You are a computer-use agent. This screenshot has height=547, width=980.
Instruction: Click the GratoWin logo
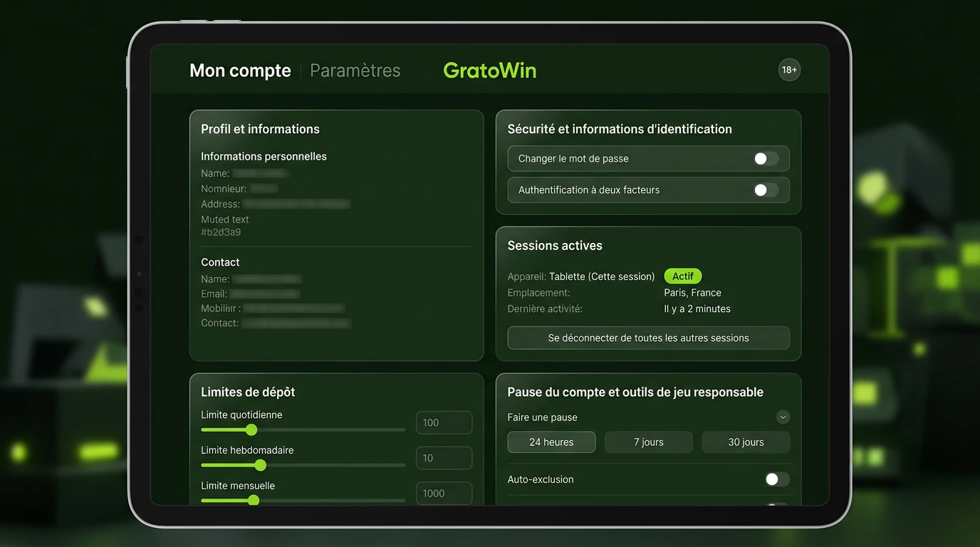click(x=489, y=71)
